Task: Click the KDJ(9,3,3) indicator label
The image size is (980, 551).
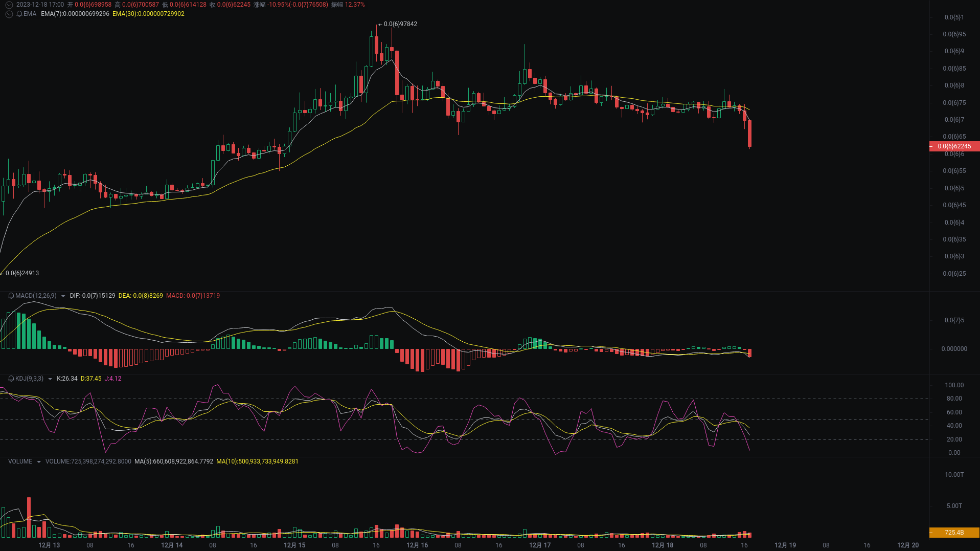Action: (x=29, y=379)
